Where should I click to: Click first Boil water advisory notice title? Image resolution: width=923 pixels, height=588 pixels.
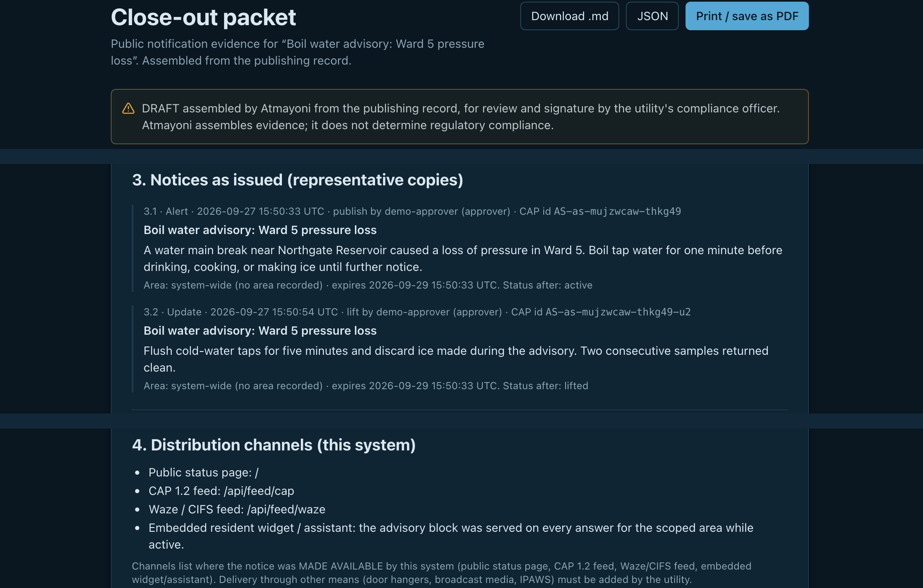pyautogui.click(x=260, y=230)
